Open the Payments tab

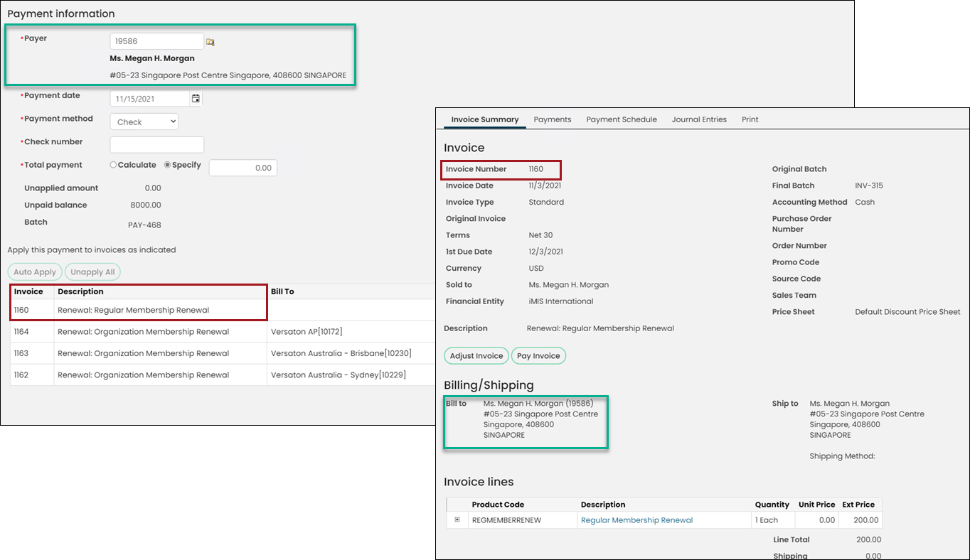point(553,119)
